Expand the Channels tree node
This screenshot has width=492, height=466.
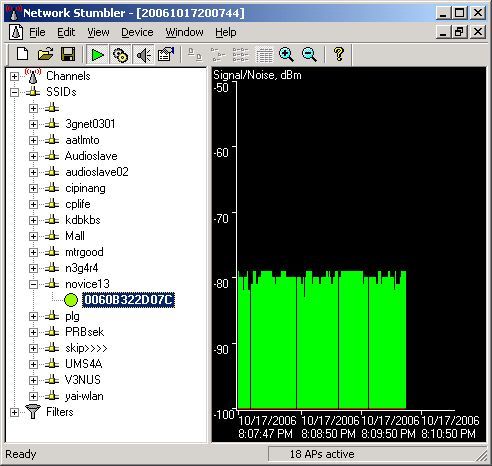pos(14,76)
